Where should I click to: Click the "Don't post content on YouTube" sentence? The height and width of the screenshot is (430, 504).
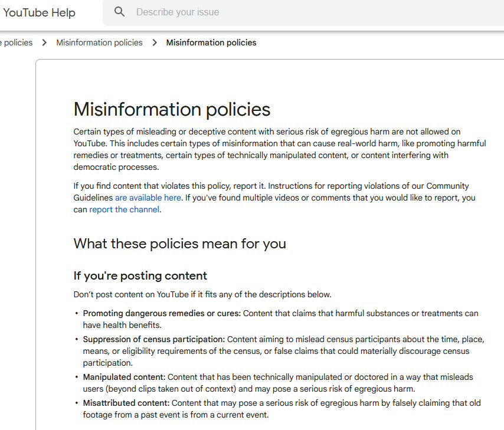(x=202, y=294)
